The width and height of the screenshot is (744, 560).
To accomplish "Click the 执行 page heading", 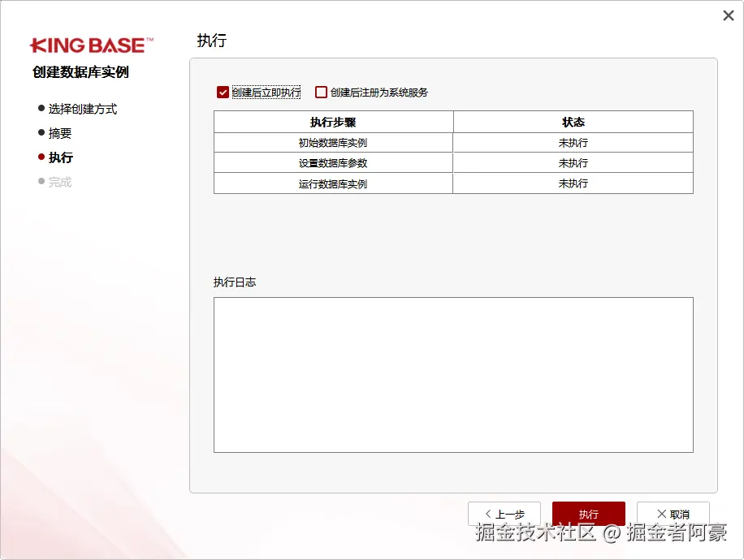I will [x=212, y=41].
